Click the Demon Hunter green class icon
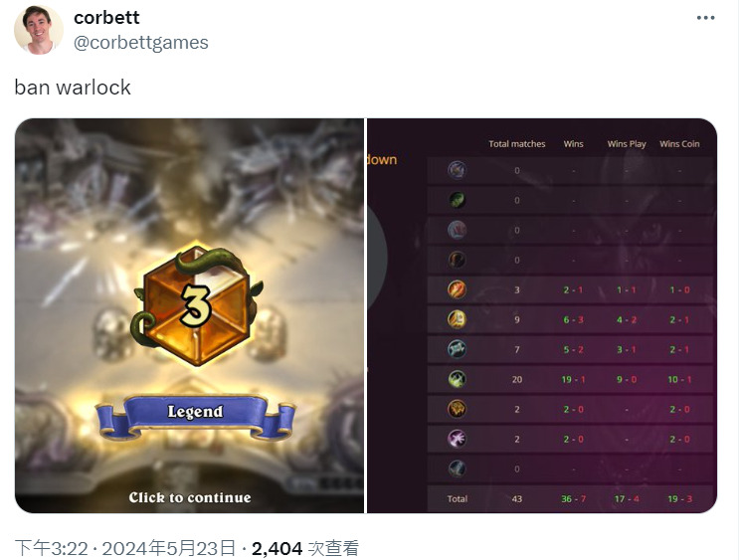Viewport: 739px width, 560px height. (457, 200)
